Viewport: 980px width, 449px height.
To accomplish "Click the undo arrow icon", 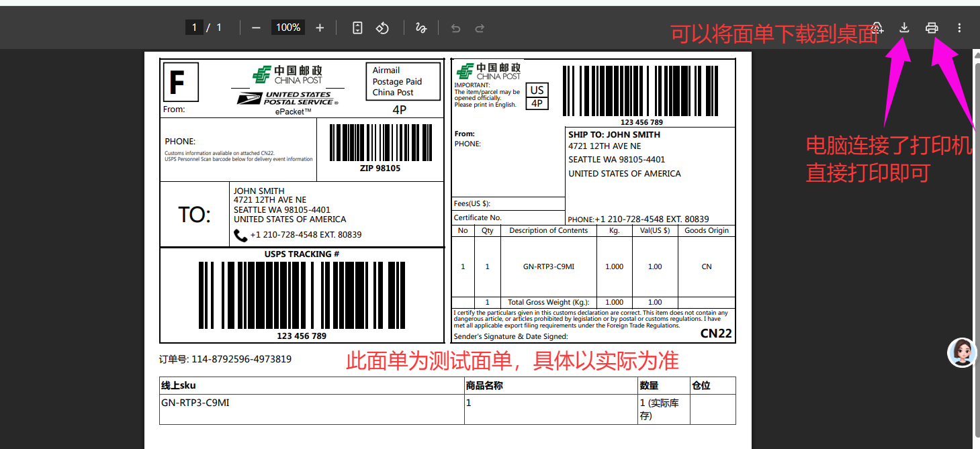I will (x=456, y=28).
